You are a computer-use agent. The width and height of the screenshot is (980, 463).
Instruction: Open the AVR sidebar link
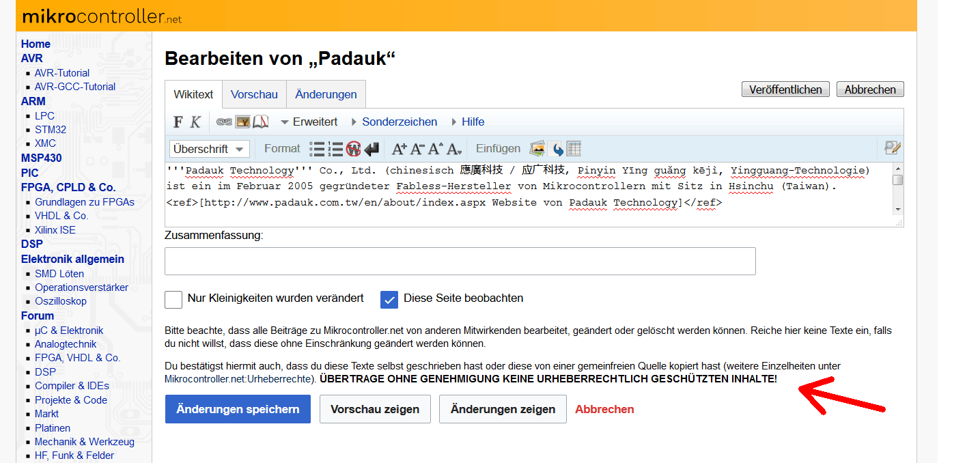(31, 58)
